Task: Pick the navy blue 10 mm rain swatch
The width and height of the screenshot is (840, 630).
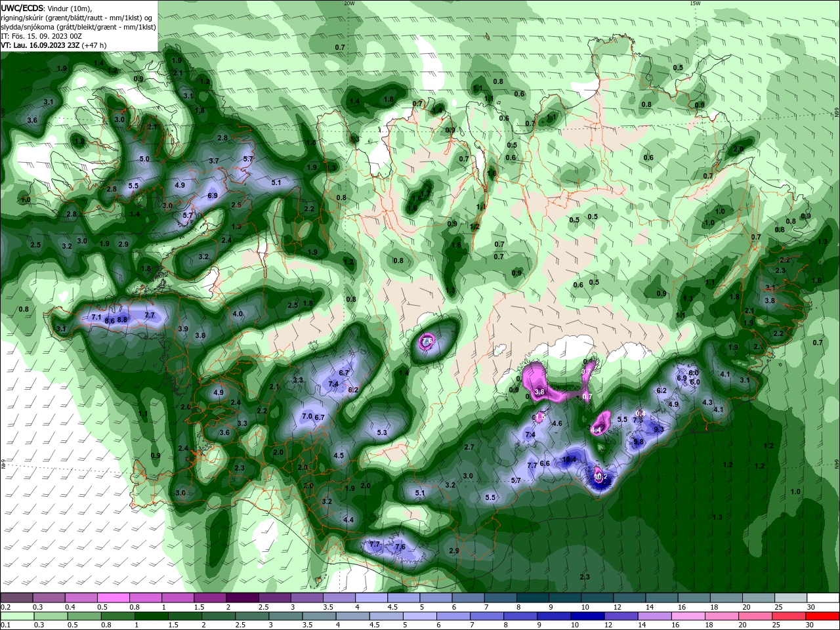Action: point(586,616)
